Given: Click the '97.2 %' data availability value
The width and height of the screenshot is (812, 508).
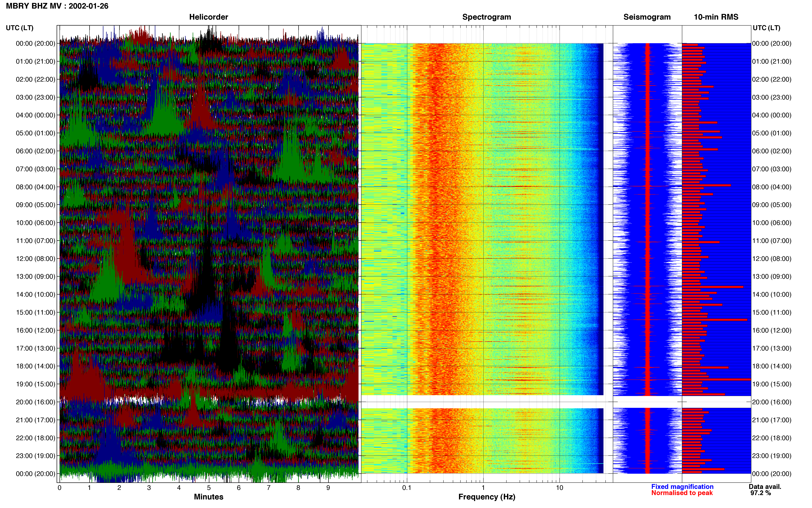Looking at the screenshot, I should pyautogui.click(x=761, y=493).
